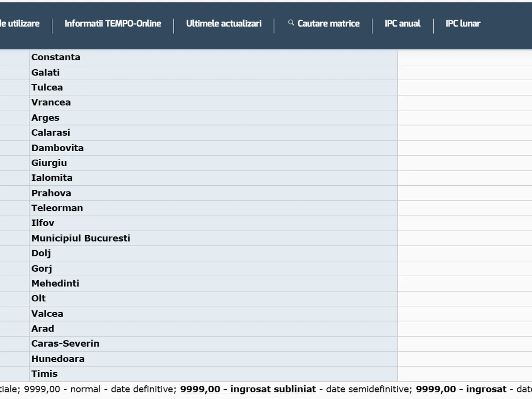532x399 pixels.
Task: Click the Vrancea county cell
Action: (x=51, y=102)
